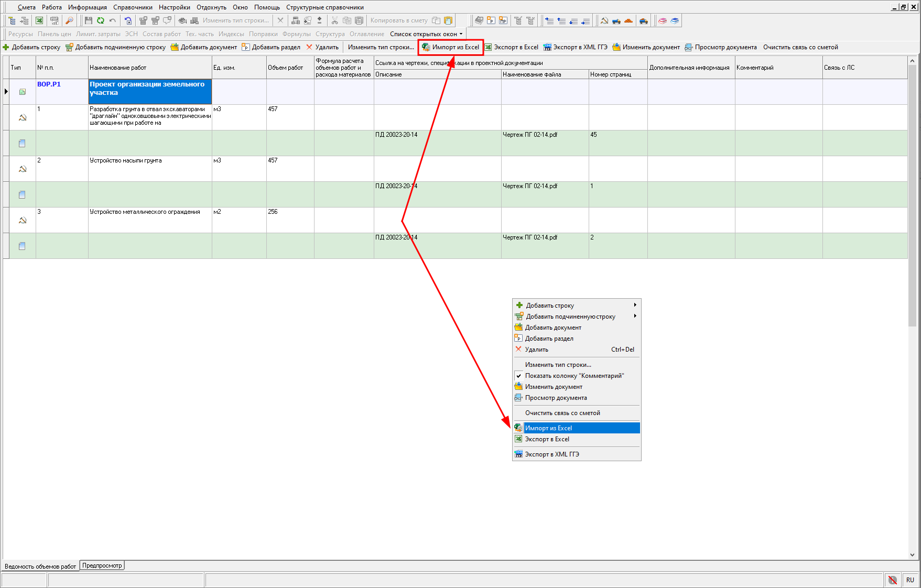Switch to the 'Предпросмотр' tab

click(102, 565)
